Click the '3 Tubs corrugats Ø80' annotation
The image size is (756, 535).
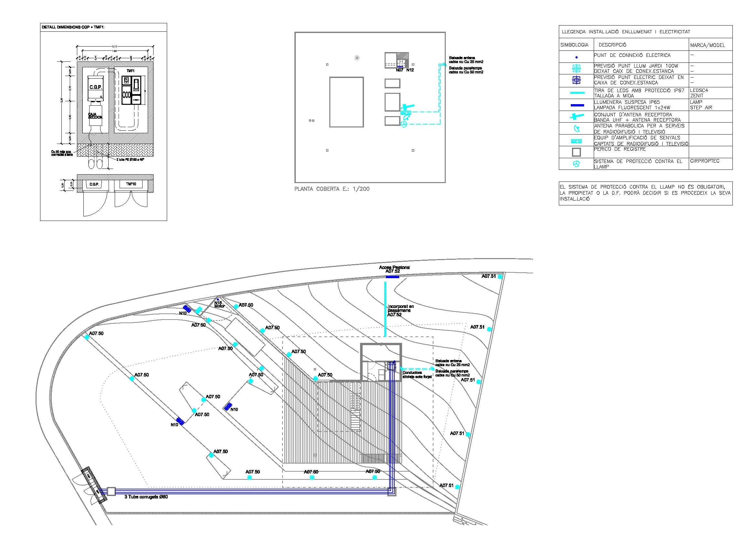click(146, 497)
